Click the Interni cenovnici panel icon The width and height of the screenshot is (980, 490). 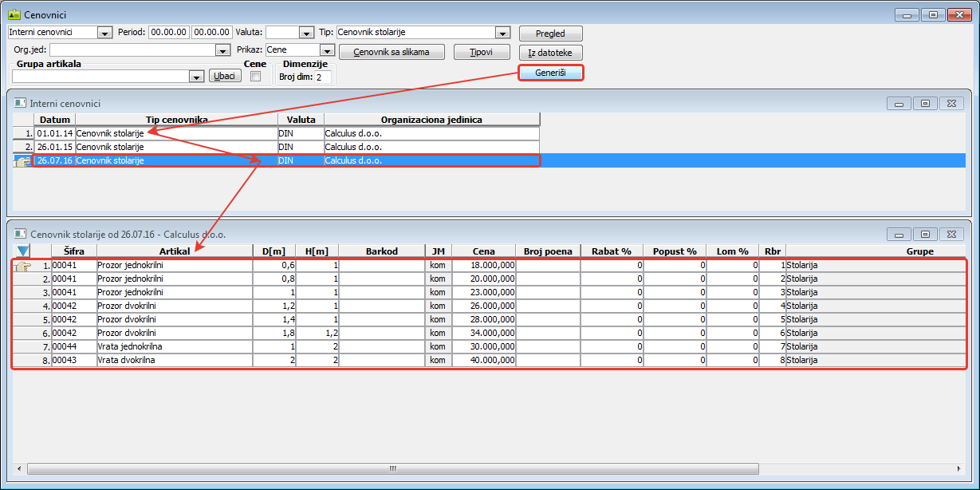click(20, 103)
